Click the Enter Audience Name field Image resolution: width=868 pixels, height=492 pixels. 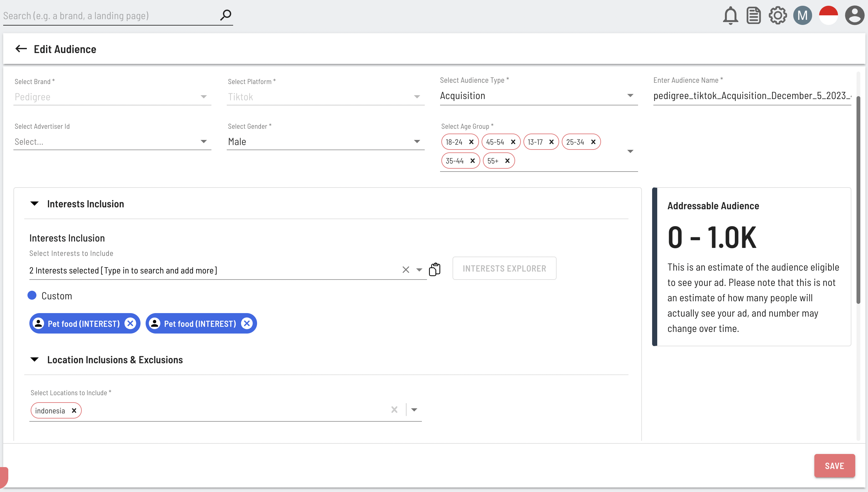click(751, 96)
